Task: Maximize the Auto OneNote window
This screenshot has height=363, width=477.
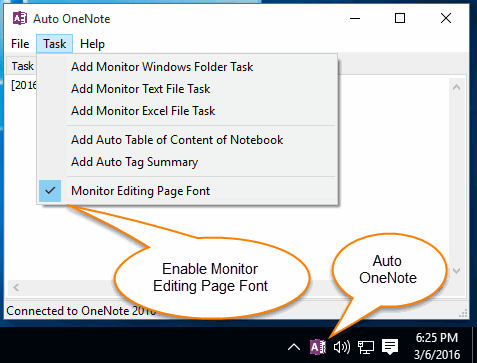Action: pyautogui.click(x=400, y=18)
